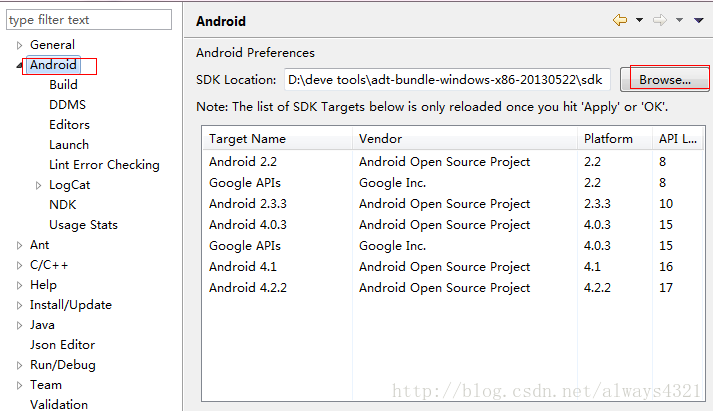Select the Usage Stats item
The width and height of the screenshot is (713, 411).
click(x=83, y=225)
